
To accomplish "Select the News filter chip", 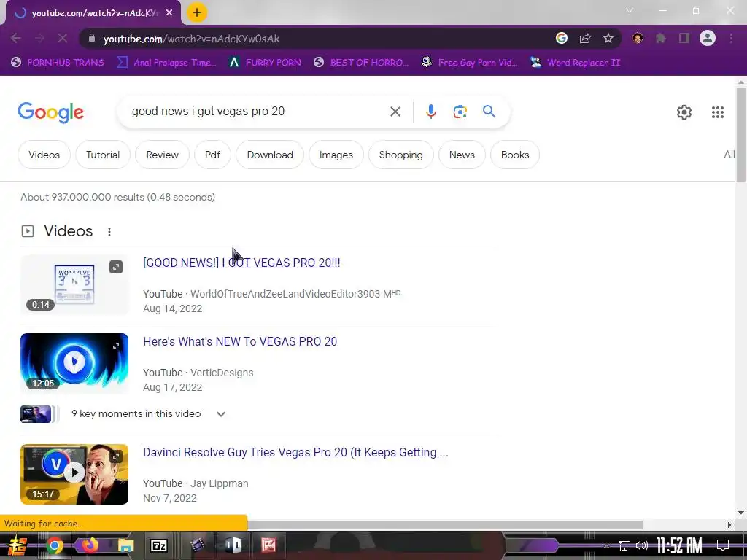I will click(462, 155).
